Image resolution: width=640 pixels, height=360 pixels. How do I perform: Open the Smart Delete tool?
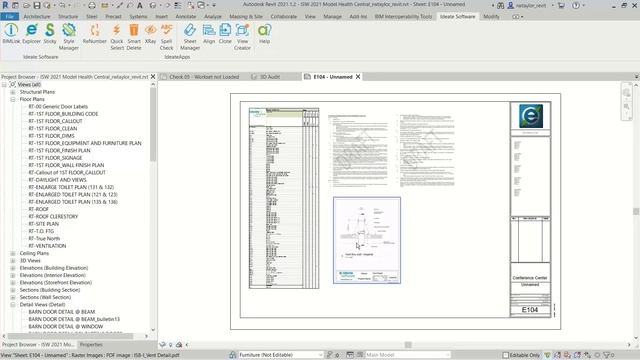[x=134, y=37]
